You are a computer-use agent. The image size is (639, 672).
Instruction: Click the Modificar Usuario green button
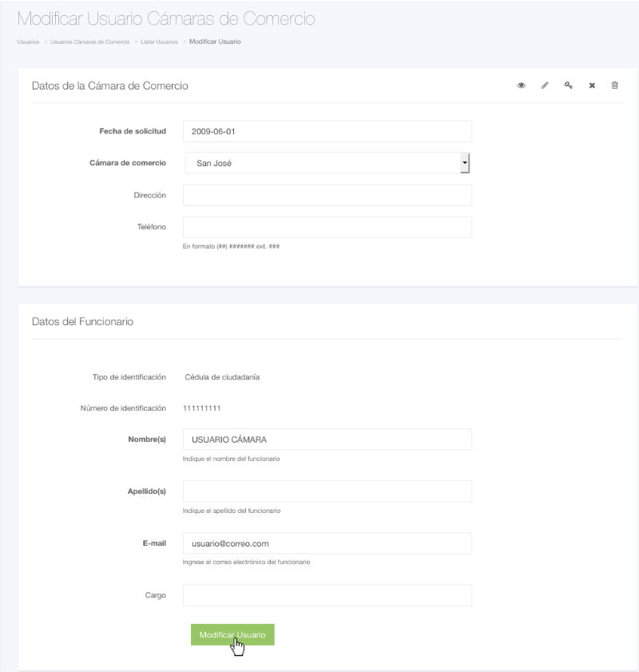click(232, 634)
